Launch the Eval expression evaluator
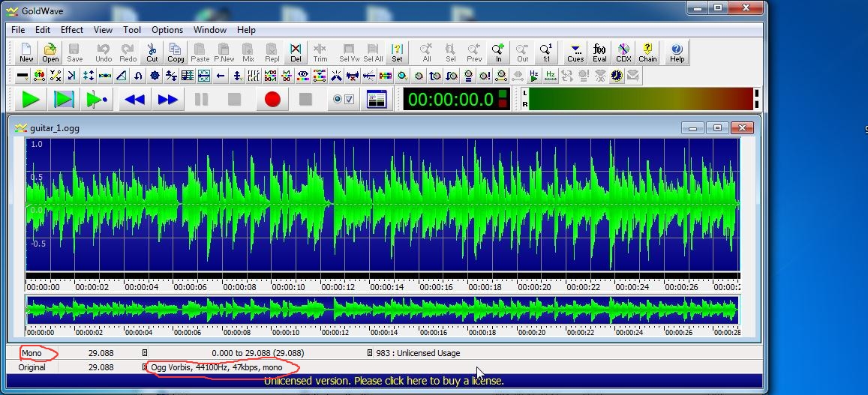This screenshot has height=395, width=868. [599, 53]
